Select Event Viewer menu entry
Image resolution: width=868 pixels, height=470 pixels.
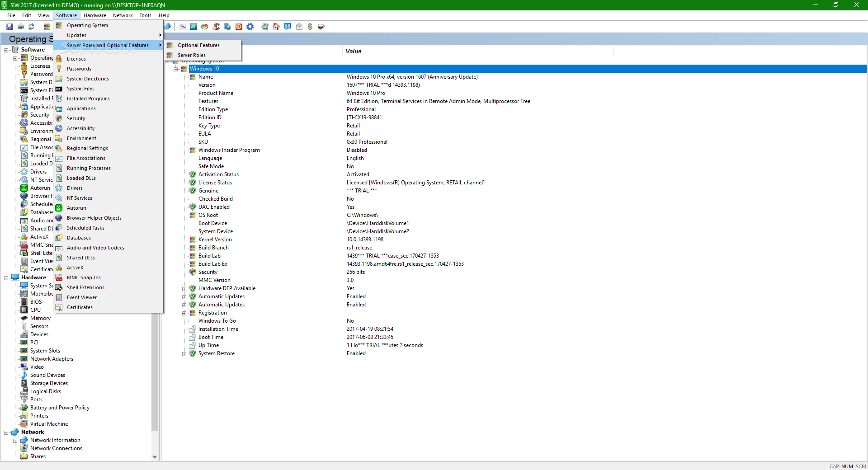108,297
